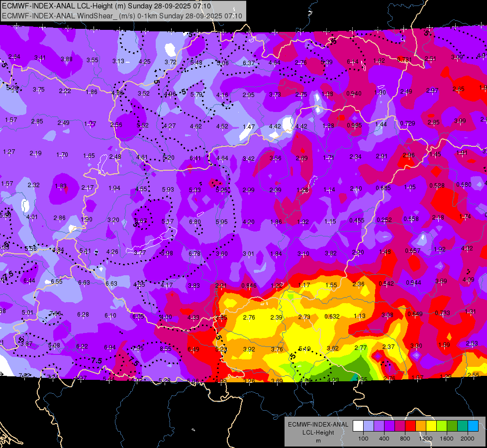487x448 pixels.
Task: Click wind shear value 7.95
Action: (138, 348)
